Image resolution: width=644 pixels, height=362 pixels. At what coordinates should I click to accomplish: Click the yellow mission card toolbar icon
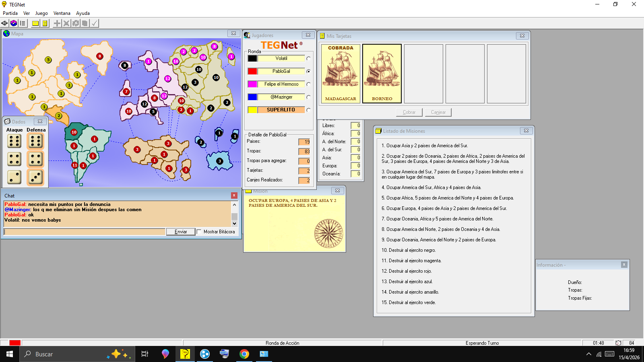(35, 23)
